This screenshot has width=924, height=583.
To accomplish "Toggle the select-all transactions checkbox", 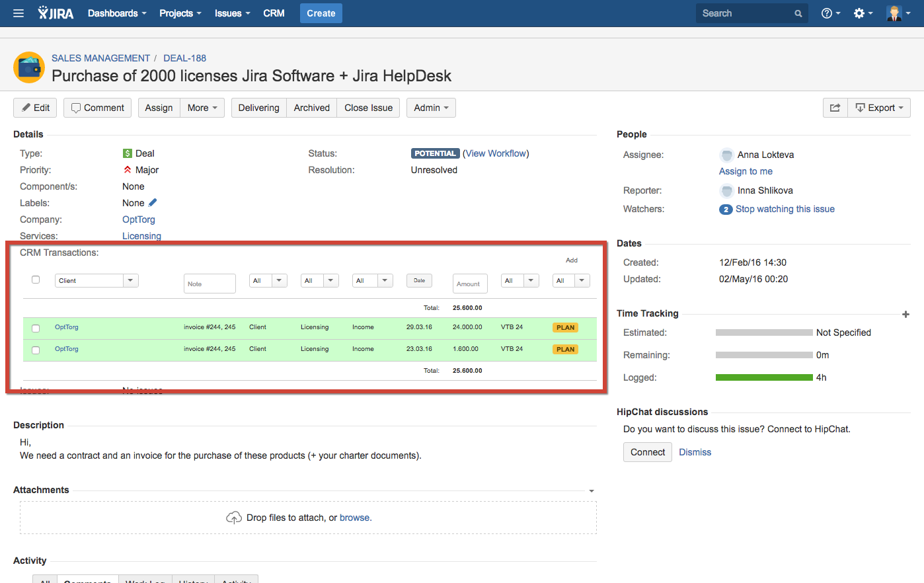I will 36,280.
